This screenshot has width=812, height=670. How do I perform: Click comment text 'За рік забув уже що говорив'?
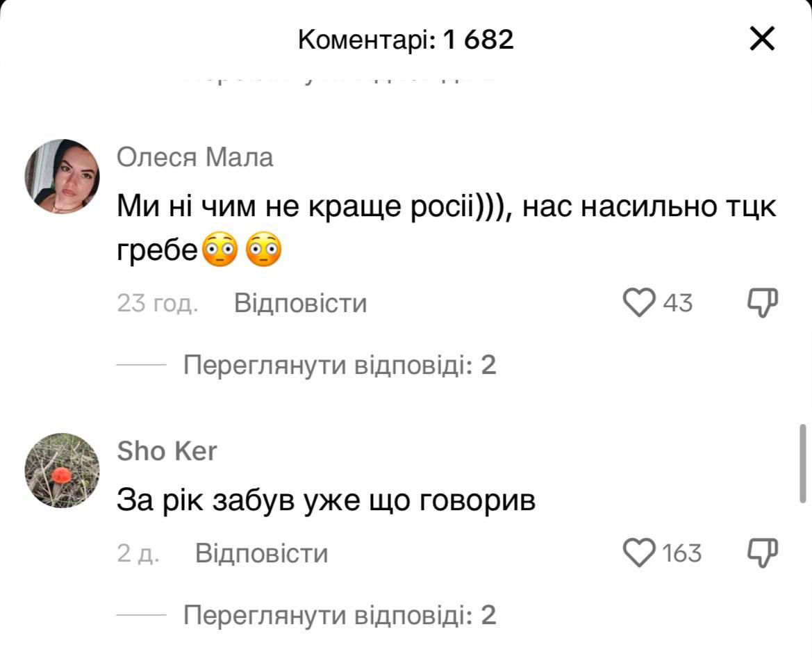[326, 500]
